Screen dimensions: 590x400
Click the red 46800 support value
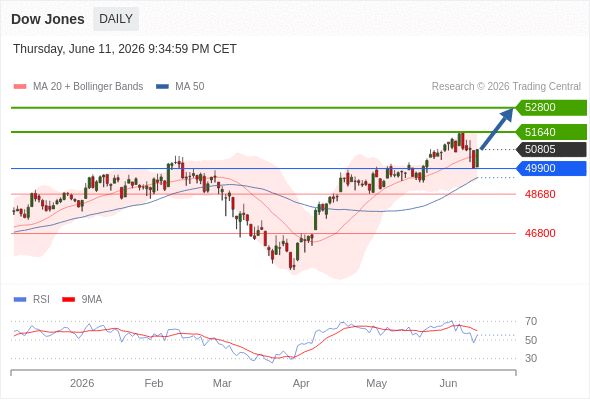click(540, 233)
